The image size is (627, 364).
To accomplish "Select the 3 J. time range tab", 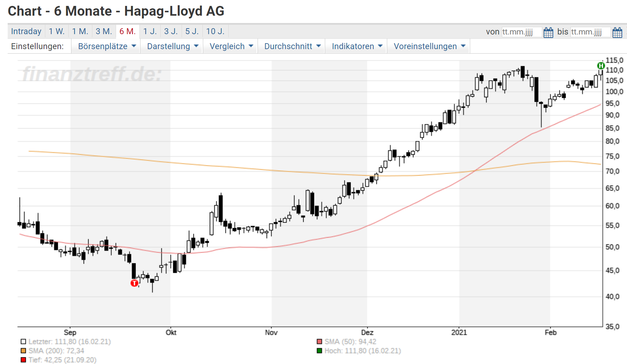I will [x=171, y=31].
